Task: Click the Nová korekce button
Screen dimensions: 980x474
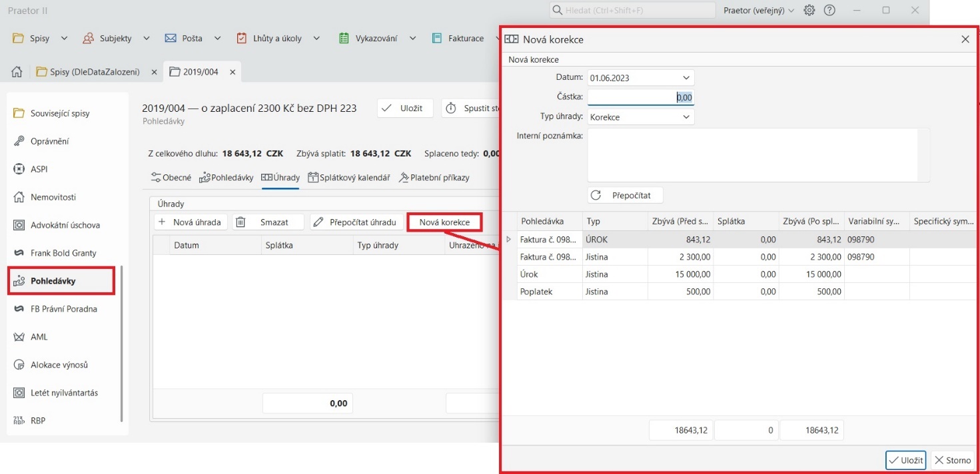Action: [x=444, y=222]
